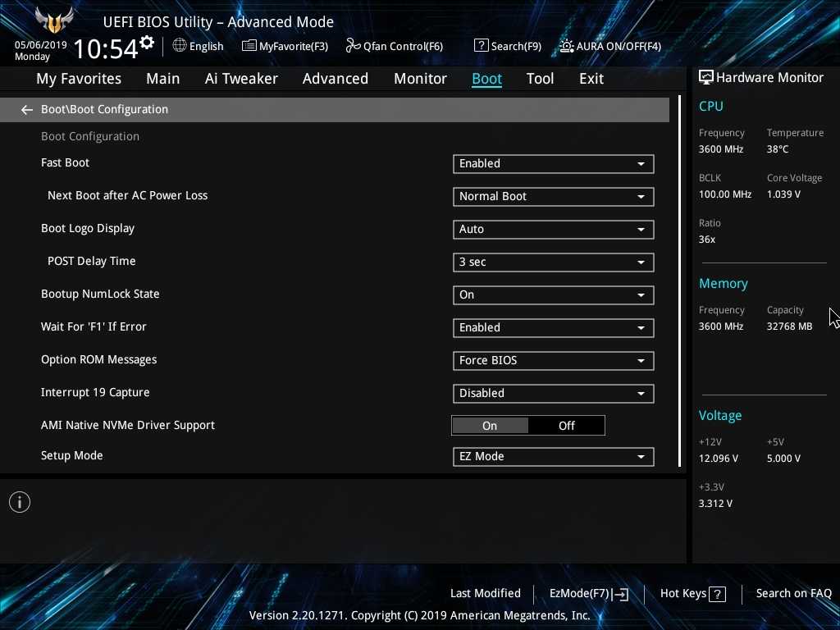Viewport: 840px width, 630px height.
Task: Click the Wait For 'F1' If Error label
Action: pyautogui.click(x=94, y=326)
